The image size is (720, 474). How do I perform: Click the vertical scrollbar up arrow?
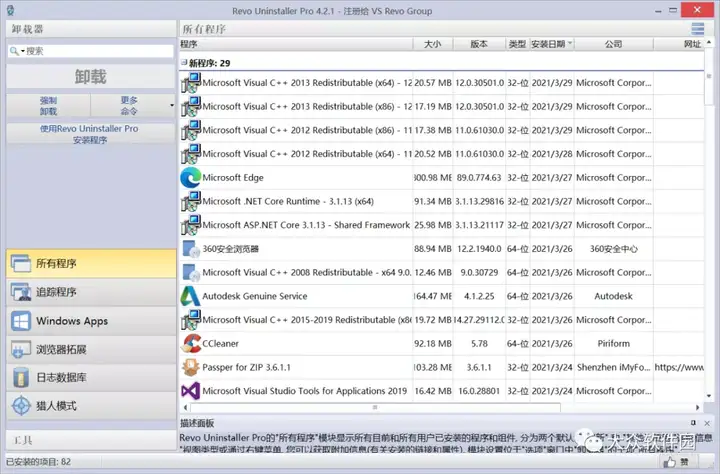[709, 43]
